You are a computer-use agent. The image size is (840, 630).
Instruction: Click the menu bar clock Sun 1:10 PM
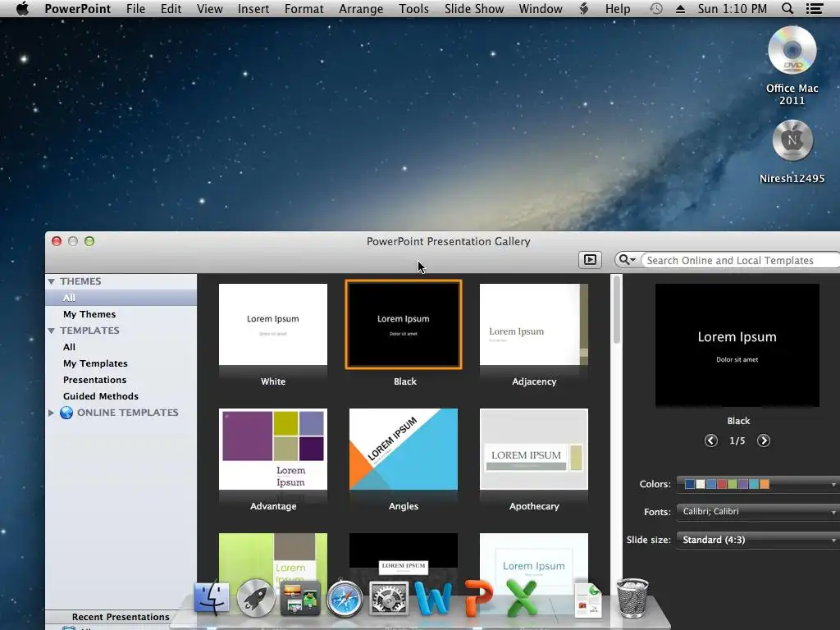(733, 8)
